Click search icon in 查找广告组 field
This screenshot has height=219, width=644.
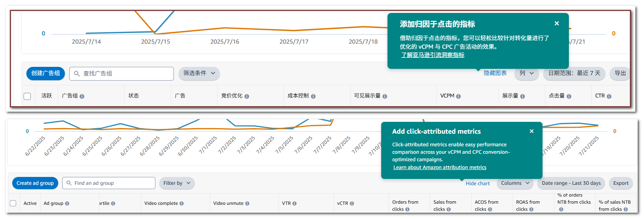[x=77, y=74]
